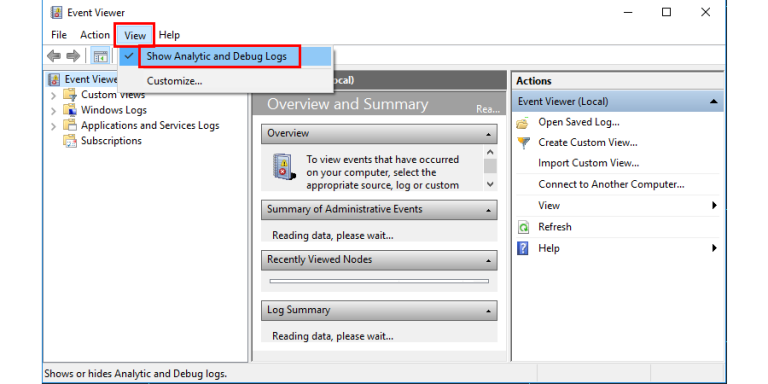
Task: Uncheck Show Analytic and Debug Logs
Action: pyautogui.click(x=226, y=57)
